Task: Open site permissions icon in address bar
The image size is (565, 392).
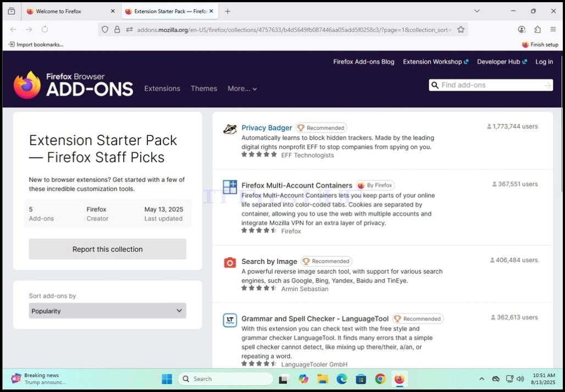Action: pyautogui.click(x=129, y=30)
